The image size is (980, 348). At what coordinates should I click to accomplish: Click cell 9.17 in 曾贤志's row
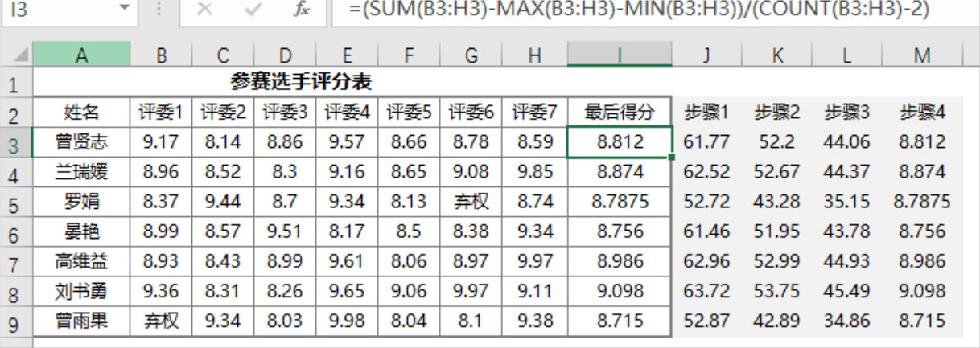pyautogui.click(x=161, y=142)
